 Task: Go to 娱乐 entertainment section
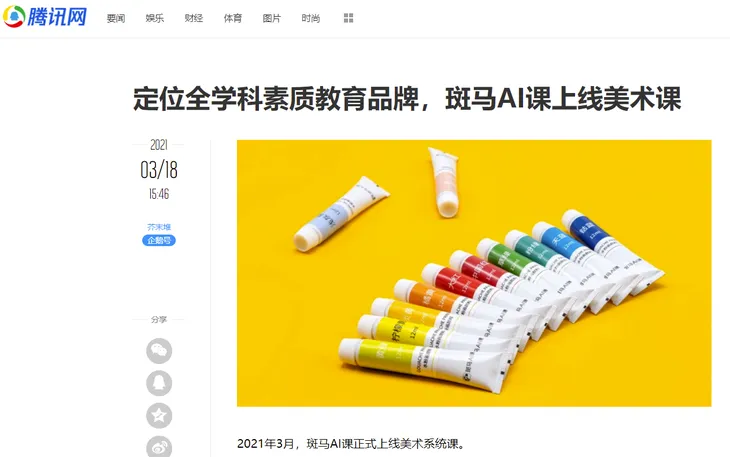155,18
